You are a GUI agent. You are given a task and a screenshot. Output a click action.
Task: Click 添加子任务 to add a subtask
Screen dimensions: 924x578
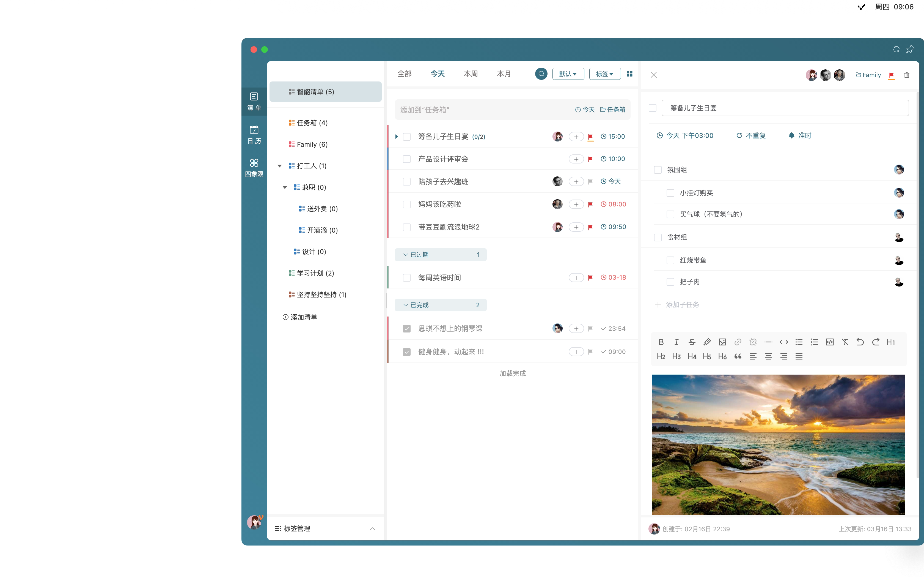pyautogui.click(x=678, y=305)
